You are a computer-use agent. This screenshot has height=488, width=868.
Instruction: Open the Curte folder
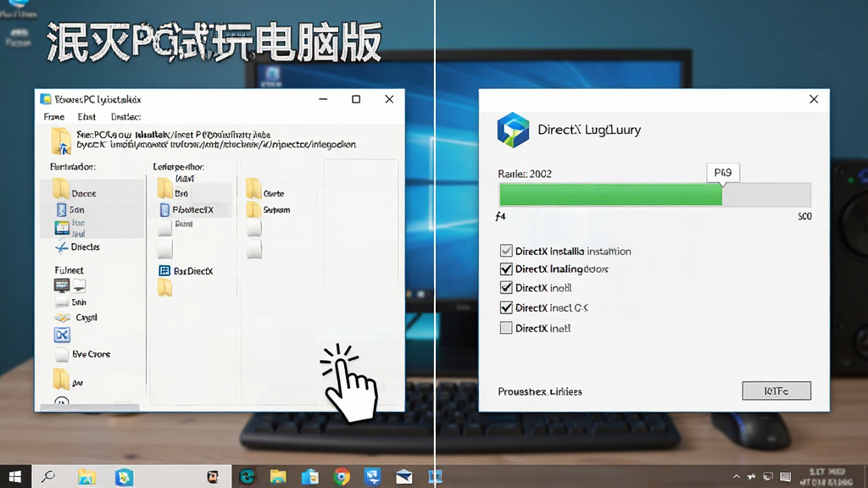coord(265,190)
